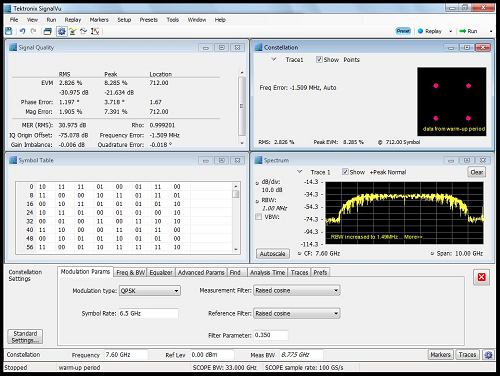Click the Ref Lev 0.00 dBm field
The image size is (500, 376).
click(212, 355)
